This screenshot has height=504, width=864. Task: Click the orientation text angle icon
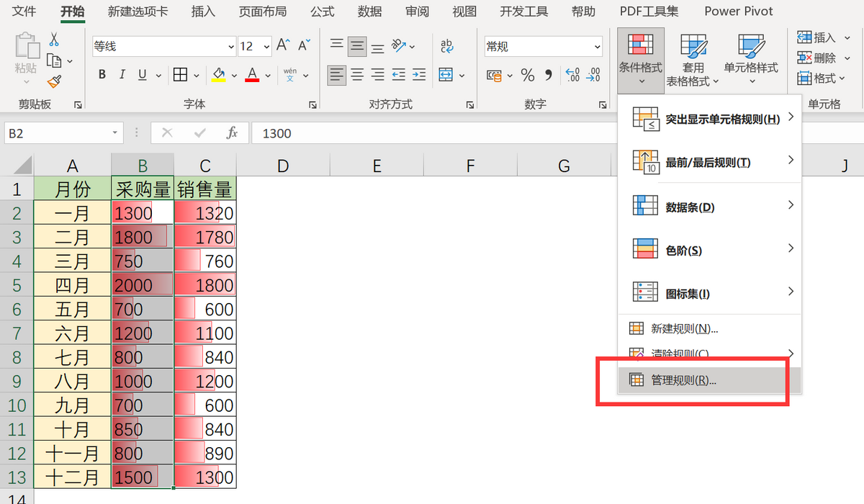pos(399,46)
